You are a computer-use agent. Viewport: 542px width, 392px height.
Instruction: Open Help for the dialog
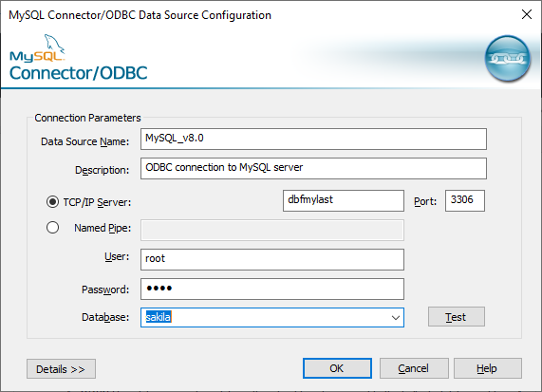(487, 368)
